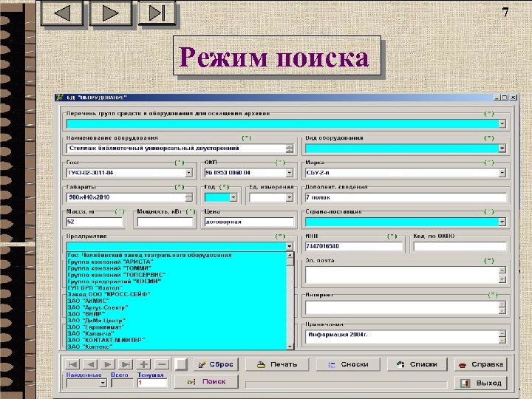Open Справка help button
The height and width of the screenshot is (399, 532).
(x=480, y=364)
